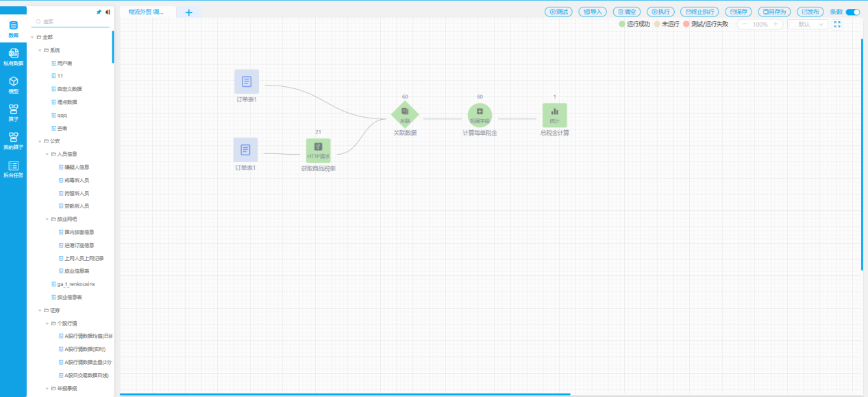This screenshot has width=868, height=397.
Task: Switch to the 物流外贸 tab
Action: (x=146, y=12)
